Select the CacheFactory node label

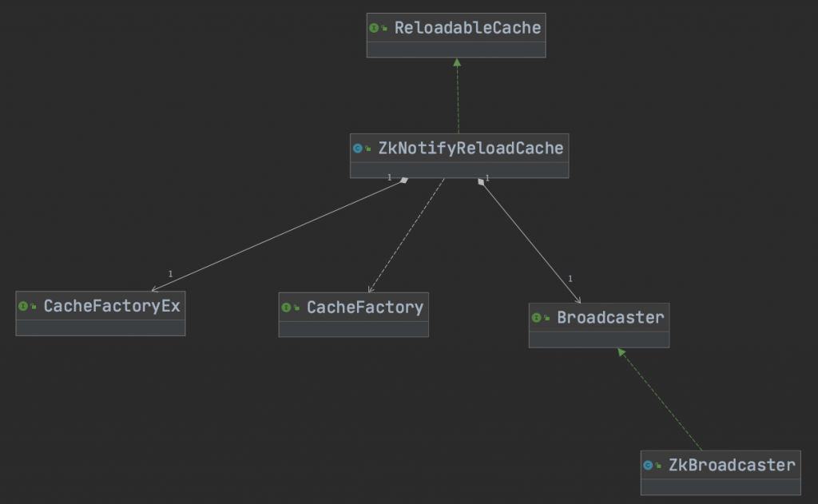(x=364, y=307)
